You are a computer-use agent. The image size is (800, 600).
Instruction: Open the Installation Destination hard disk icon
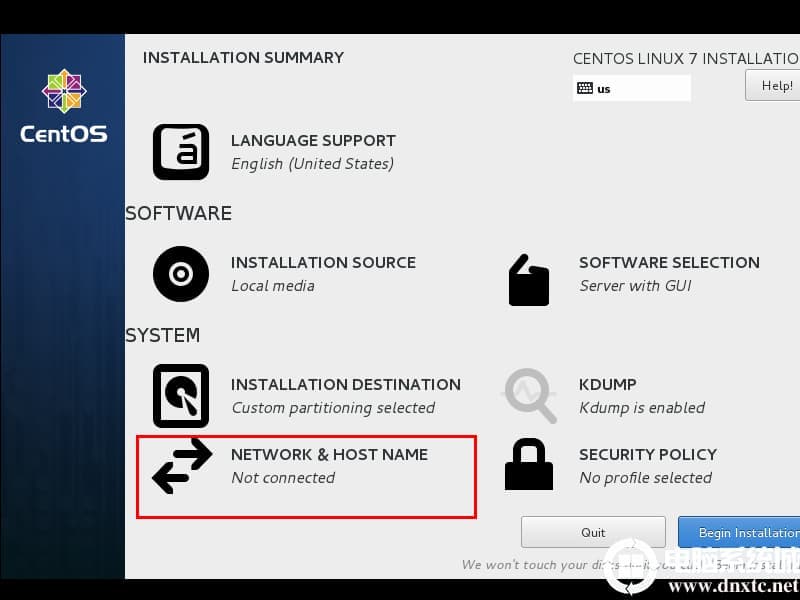click(181, 395)
